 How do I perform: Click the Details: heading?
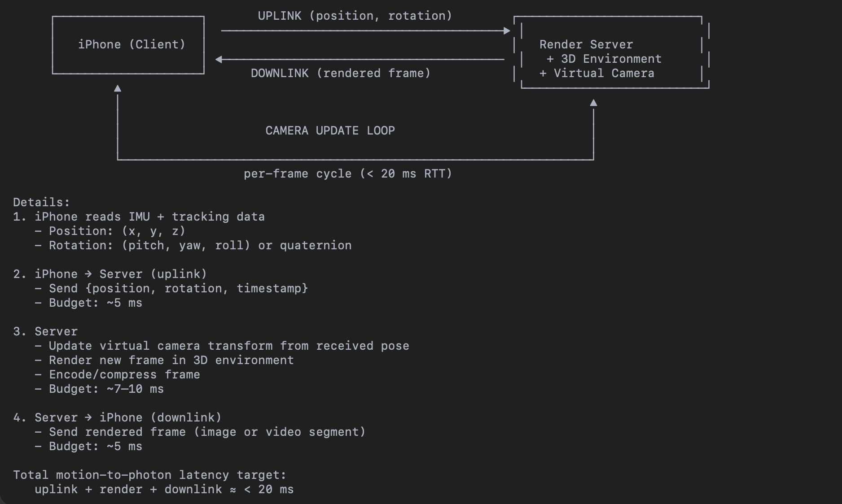point(41,202)
